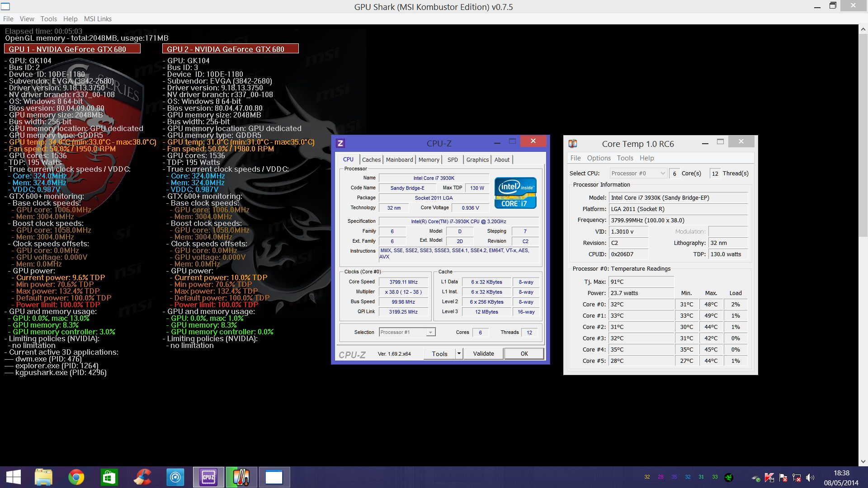Click the Core Temp Power field 23.7 watts
Image resolution: width=868 pixels, height=488 pixels.
pos(641,293)
